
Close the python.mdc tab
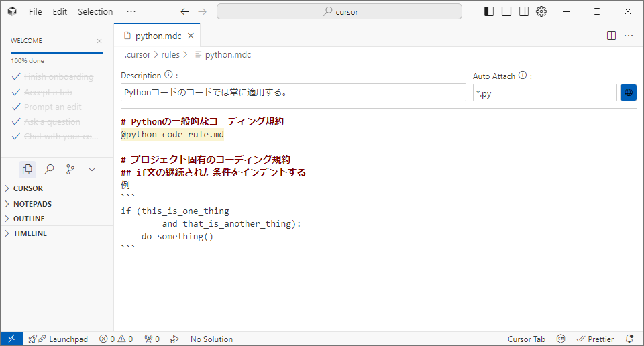point(191,36)
